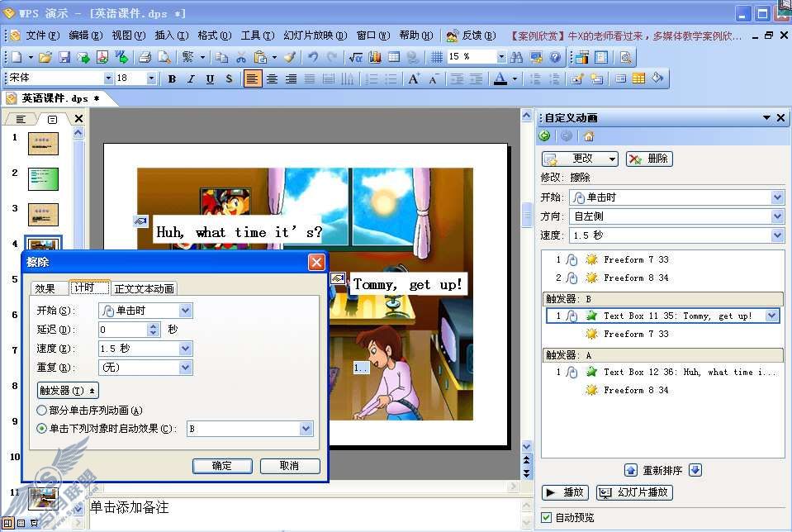Click the 延迟 spinner control

click(154, 330)
